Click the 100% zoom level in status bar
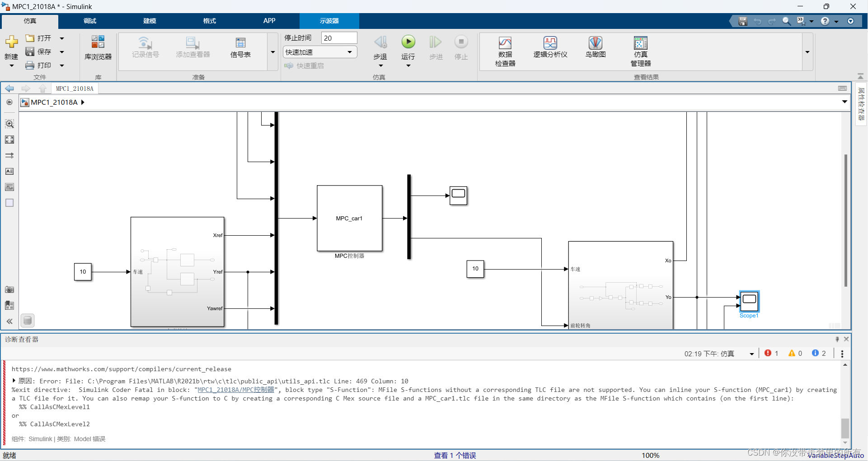This screenshot has width=868, height=461. click(650, 455)
